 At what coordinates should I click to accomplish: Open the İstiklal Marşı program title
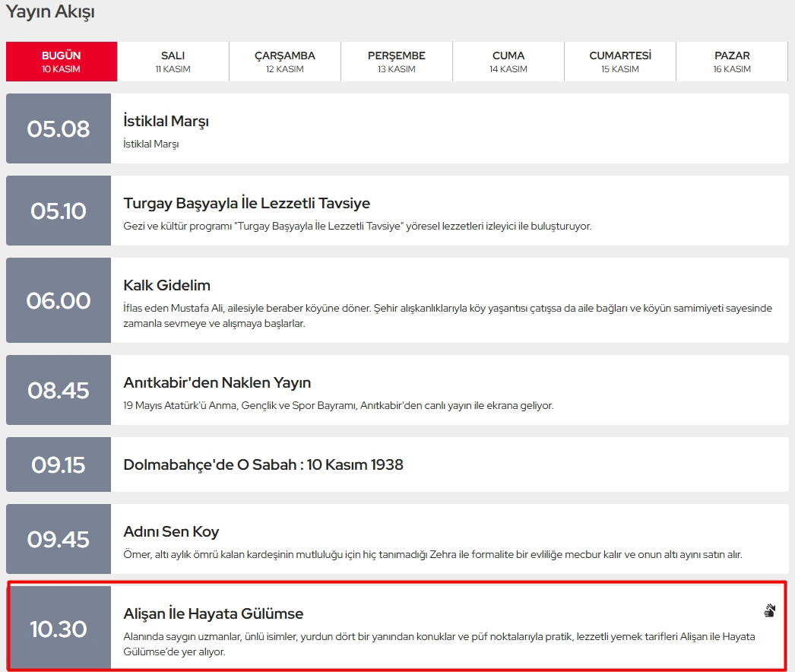(166, 122)
